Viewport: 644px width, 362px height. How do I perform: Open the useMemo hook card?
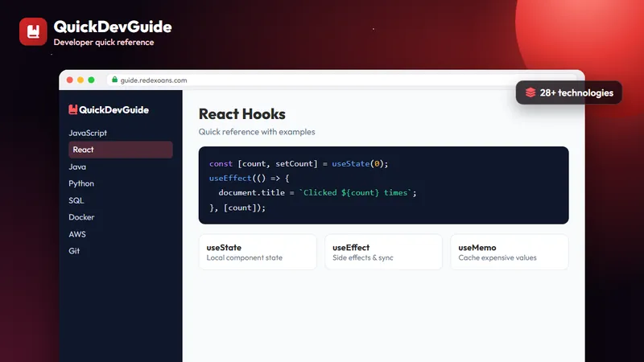pyautogui.click(x=510, y=252)
